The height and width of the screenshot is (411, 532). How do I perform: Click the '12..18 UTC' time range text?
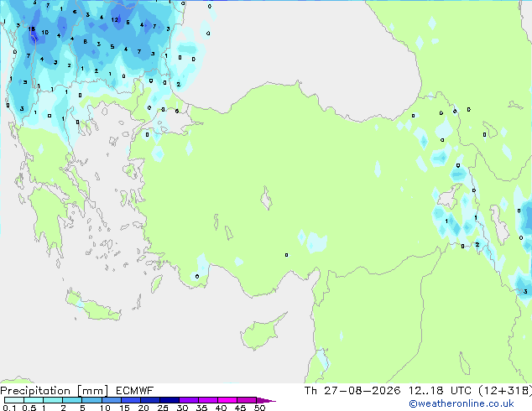tap(440, 391)
